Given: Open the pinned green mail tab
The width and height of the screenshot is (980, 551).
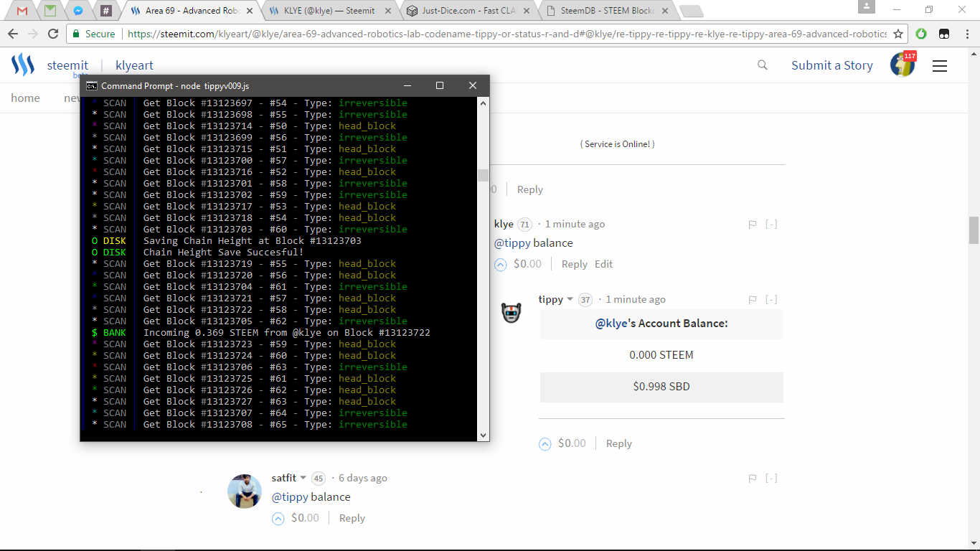Looking at the screenshot, I should (x=50, y=11).
